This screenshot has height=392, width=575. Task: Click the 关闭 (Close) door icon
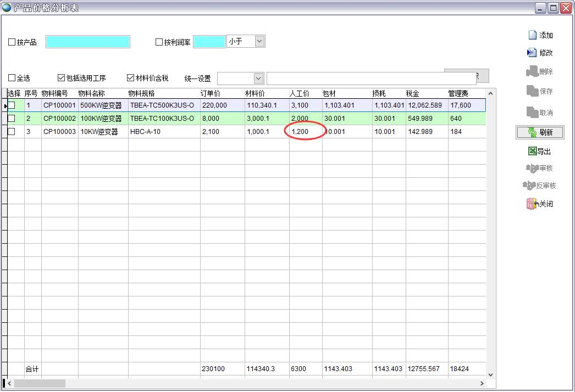point(532,204)
